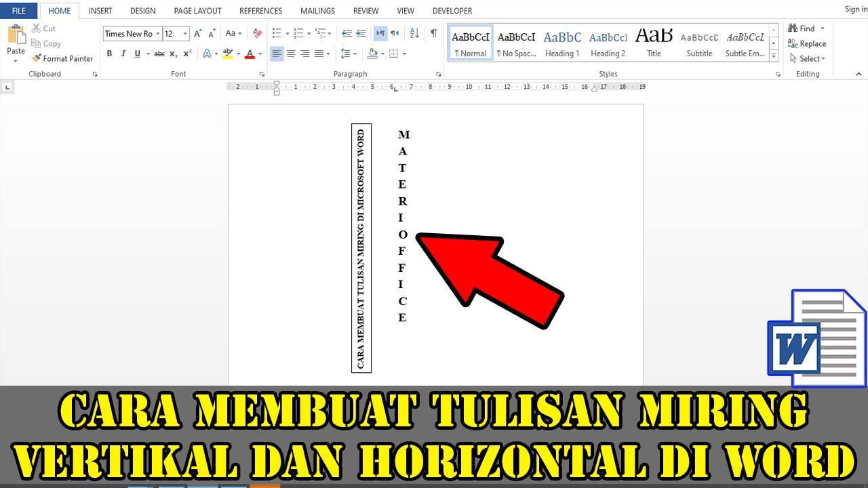Click Sign in link
Screen dimensions: 868x488
(x=856, y=9)
